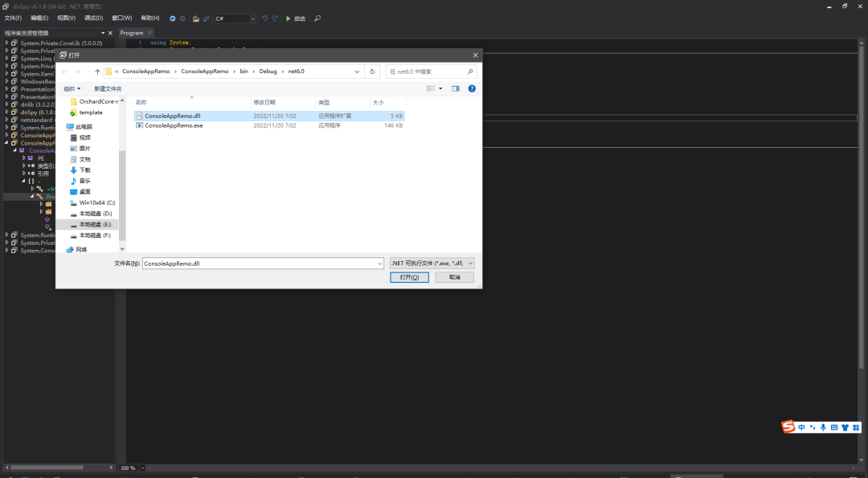Open the assembly explorer panel options dropdown

pos(103,33)
